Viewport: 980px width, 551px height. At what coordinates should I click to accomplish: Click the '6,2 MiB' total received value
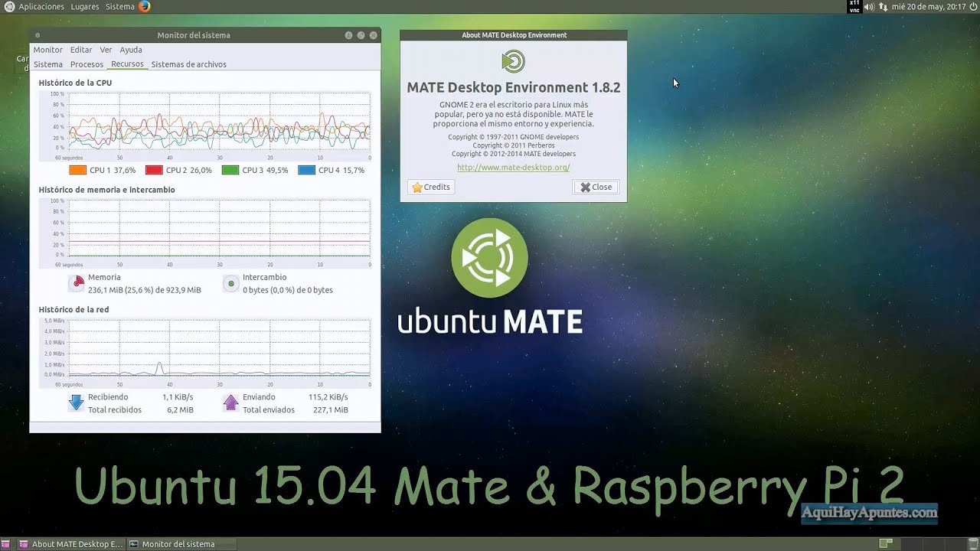pos(180,409)
